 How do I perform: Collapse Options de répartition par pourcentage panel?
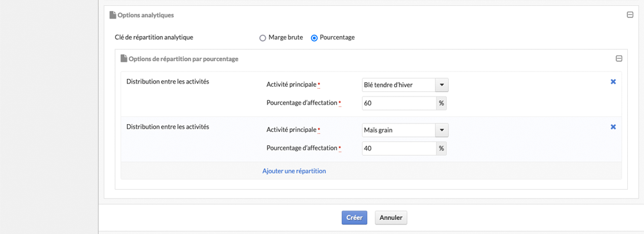[619, 59]
